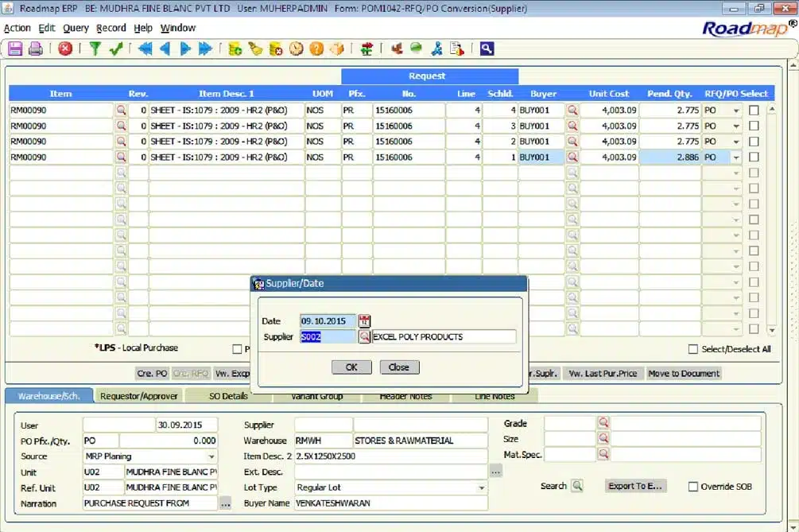The width and height of the screenshot is (799, 532).
Task: Click the blue person figure toolbar icon
Action: [x=436, y=49]
